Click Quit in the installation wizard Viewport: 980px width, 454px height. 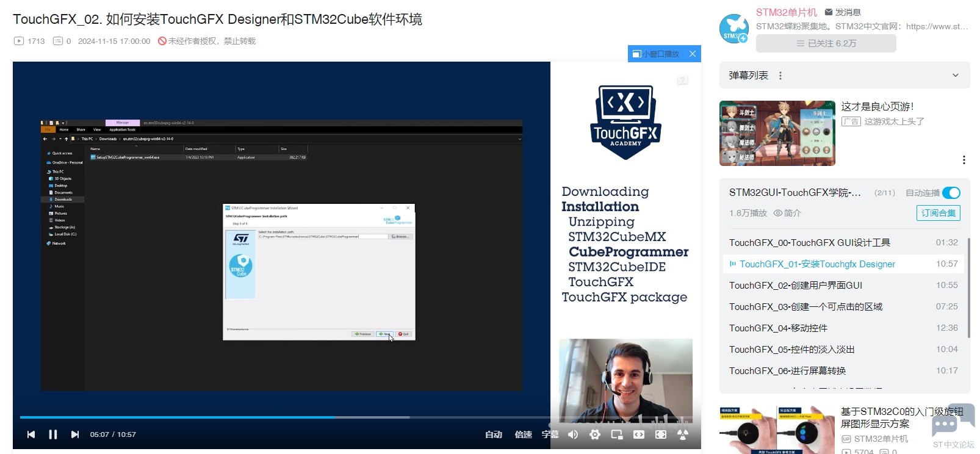pyautogui.click(x=404, y=334)
